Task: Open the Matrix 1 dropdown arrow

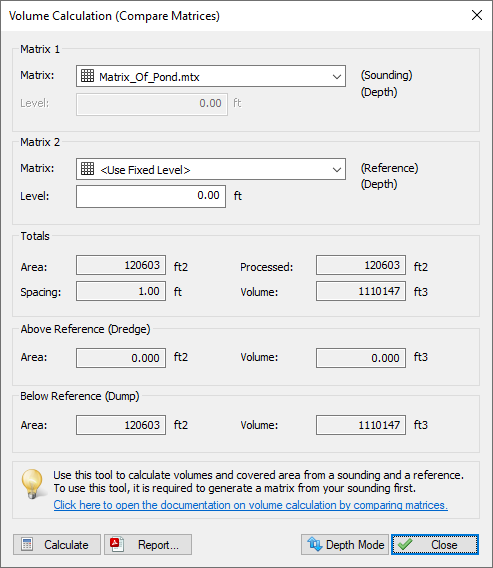Action: 337,76
